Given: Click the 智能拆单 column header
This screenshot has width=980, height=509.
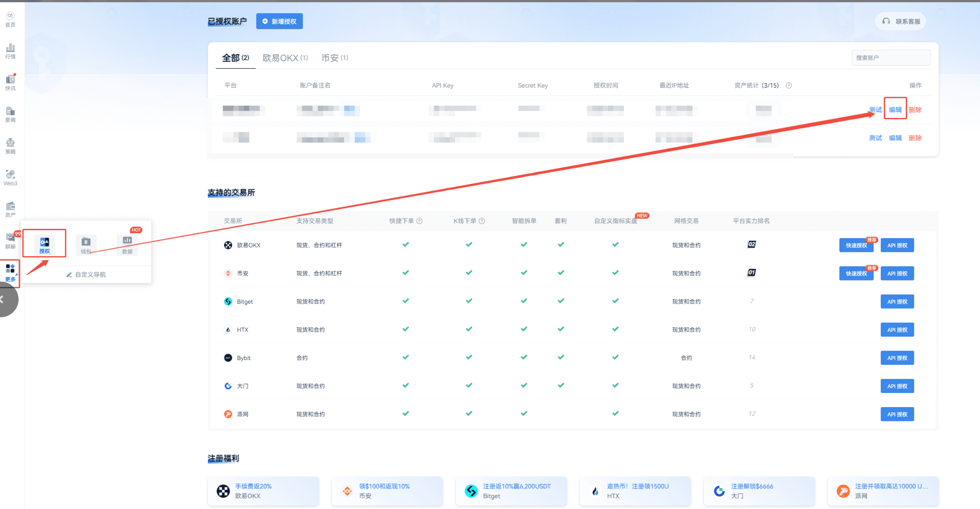Looking at the screenshot, I should pyautogui.click(x=524, y=221).
